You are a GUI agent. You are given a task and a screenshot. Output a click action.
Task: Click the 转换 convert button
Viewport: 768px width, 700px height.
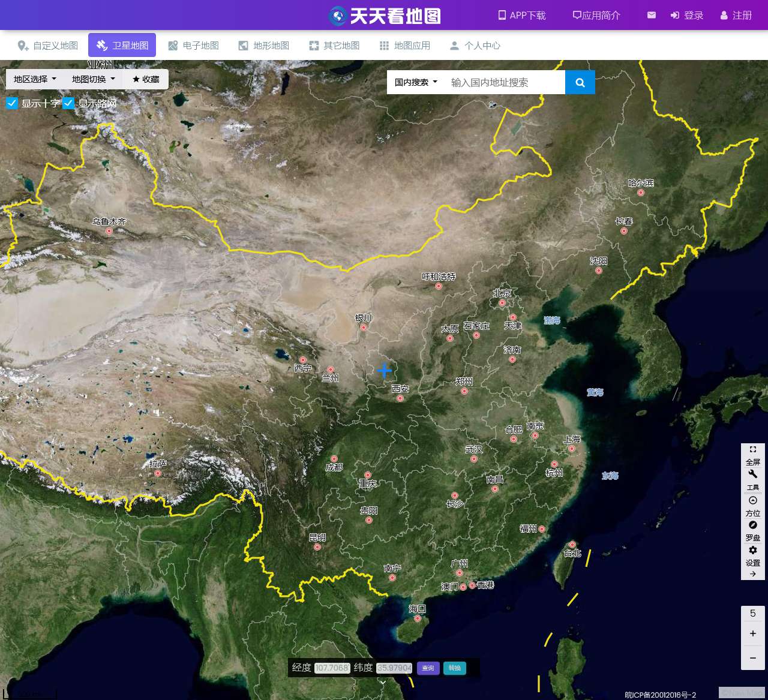coord(455,668)
